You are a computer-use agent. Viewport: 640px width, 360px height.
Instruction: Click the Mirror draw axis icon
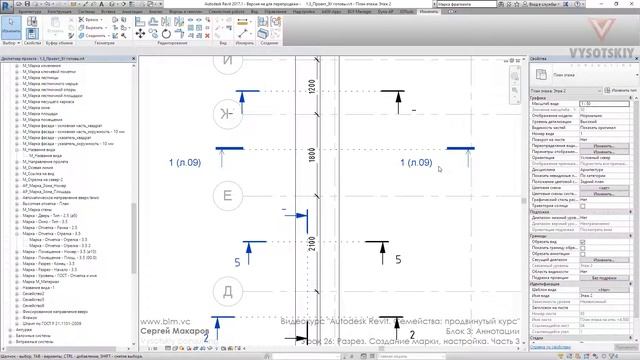click(x=179, y=21)
